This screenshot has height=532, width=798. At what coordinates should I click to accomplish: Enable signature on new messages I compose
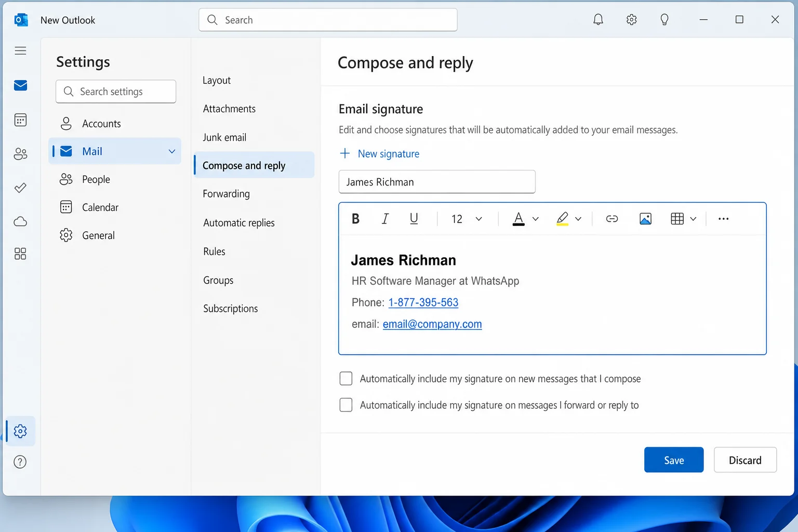pyautogui.click(x=346, y=378)
